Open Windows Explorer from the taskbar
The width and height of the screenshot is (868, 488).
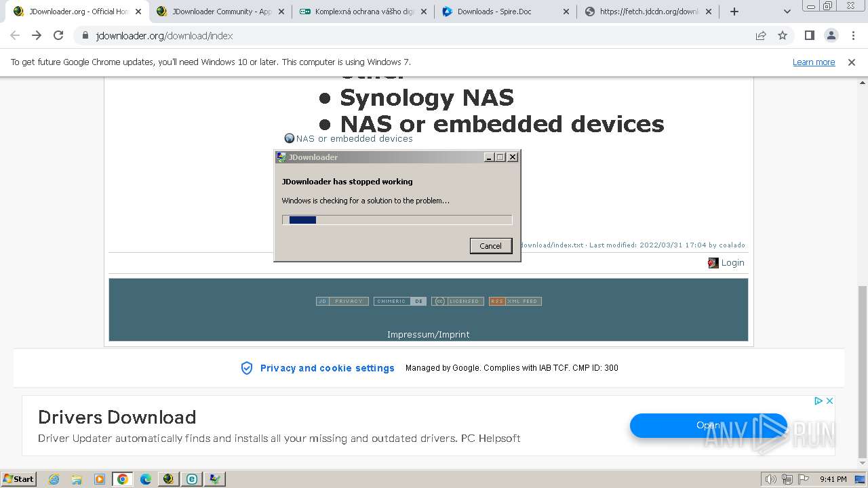(77, 479)
